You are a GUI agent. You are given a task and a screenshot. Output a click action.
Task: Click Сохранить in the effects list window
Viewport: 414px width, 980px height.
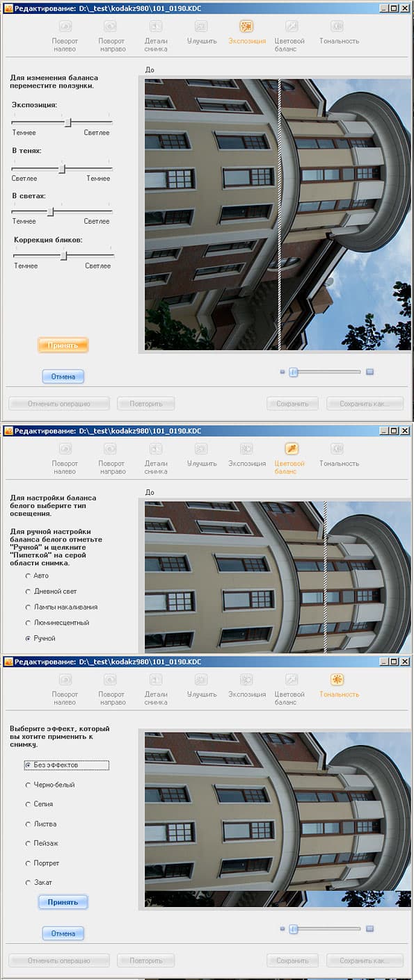(x=292, y=961)
